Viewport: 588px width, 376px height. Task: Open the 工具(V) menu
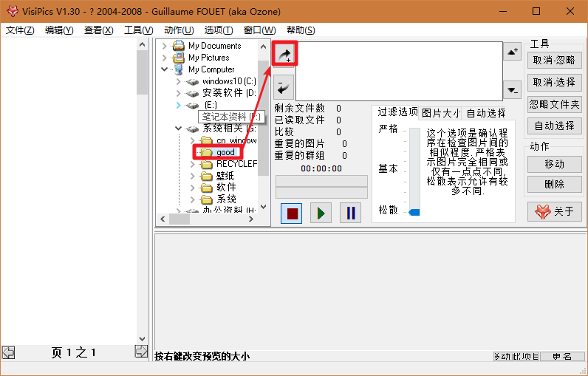pyautogui.click(x=138, y=30)
